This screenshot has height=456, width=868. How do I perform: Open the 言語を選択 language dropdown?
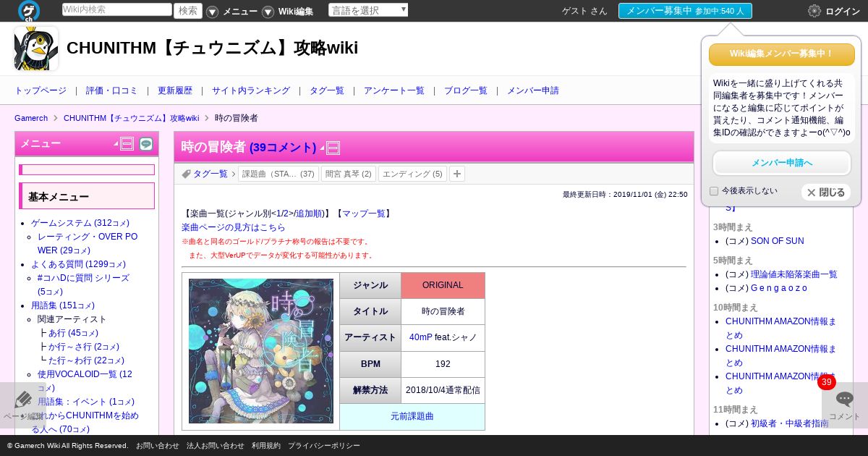pyautogui.click(x=368, y=10)
